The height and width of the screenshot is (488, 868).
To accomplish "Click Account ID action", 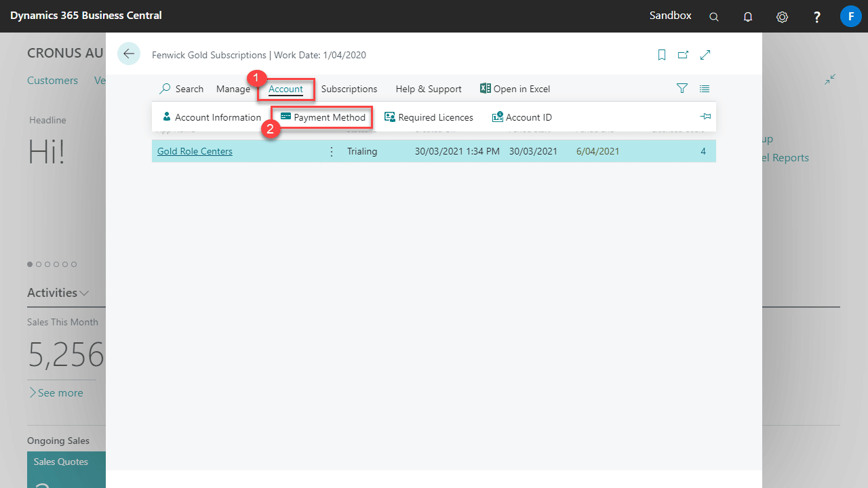I will [x=522, y=117].
